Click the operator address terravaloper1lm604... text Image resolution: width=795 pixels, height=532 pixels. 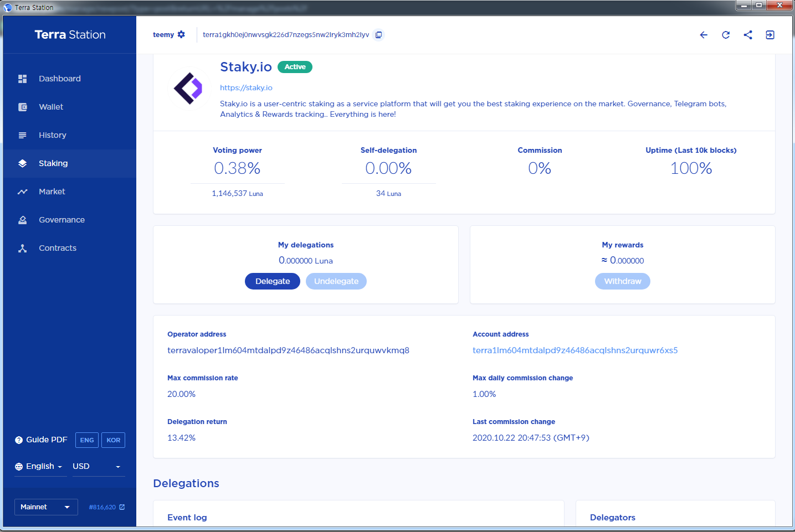289,350
